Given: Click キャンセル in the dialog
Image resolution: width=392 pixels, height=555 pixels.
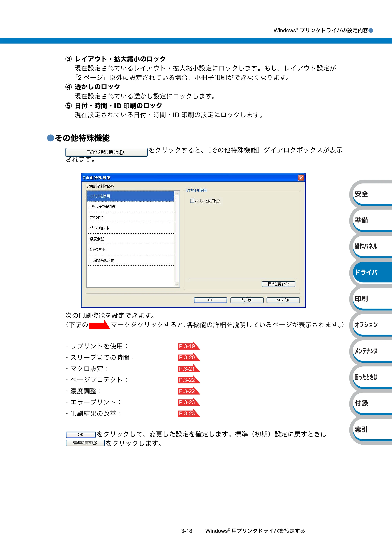Looking at the screenshot, I should 247,300.
